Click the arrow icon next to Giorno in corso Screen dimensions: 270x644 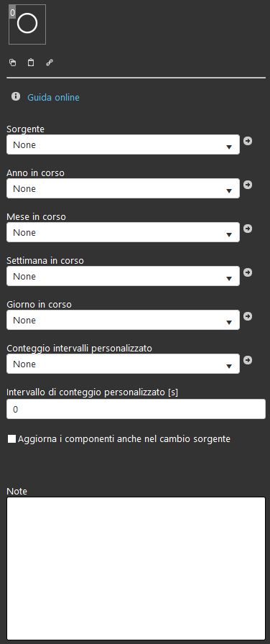(248, 316)
